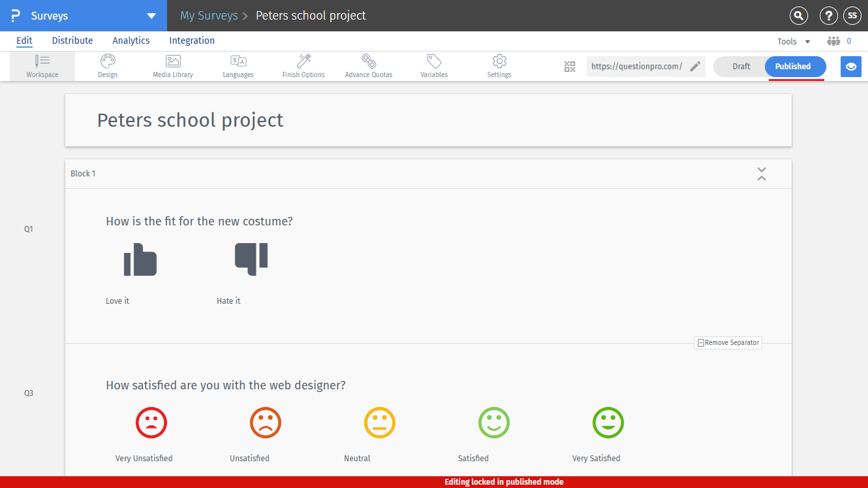The height and width of the screenshot is (488, 868).
Task: Open the Tools dropdown menu
Action: (x=793, y=41)
